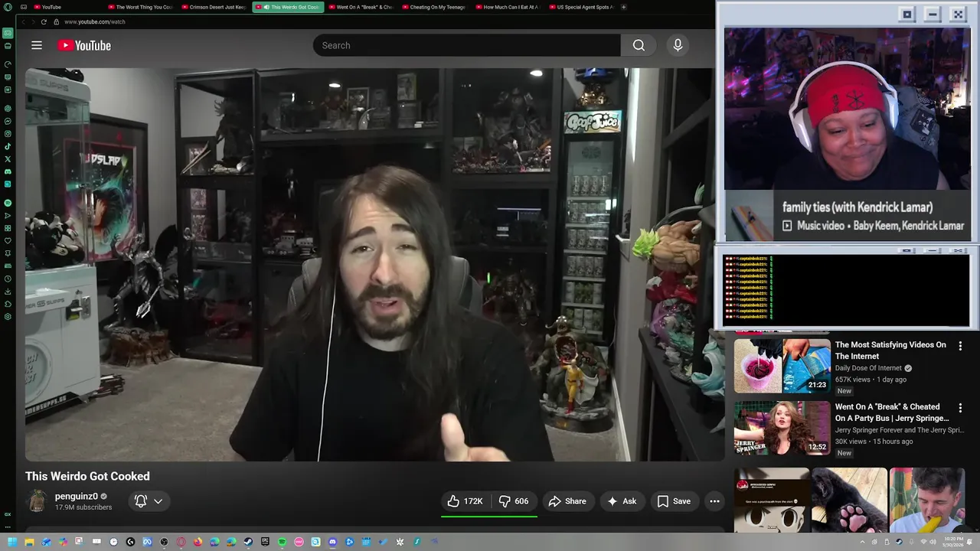Screen dimensions: 980x551
Task: Open the penguinz0 channel link
Action: click(x=76, y=496)
